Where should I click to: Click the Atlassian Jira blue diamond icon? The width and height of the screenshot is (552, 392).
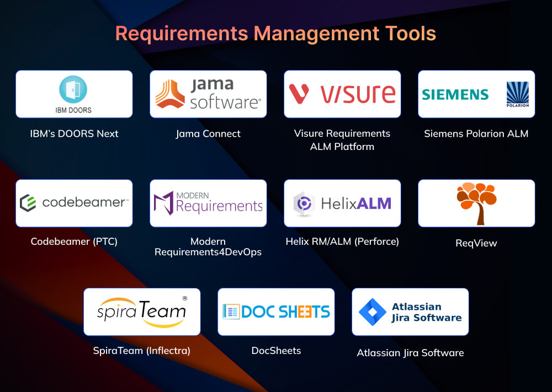click(372, 312)
